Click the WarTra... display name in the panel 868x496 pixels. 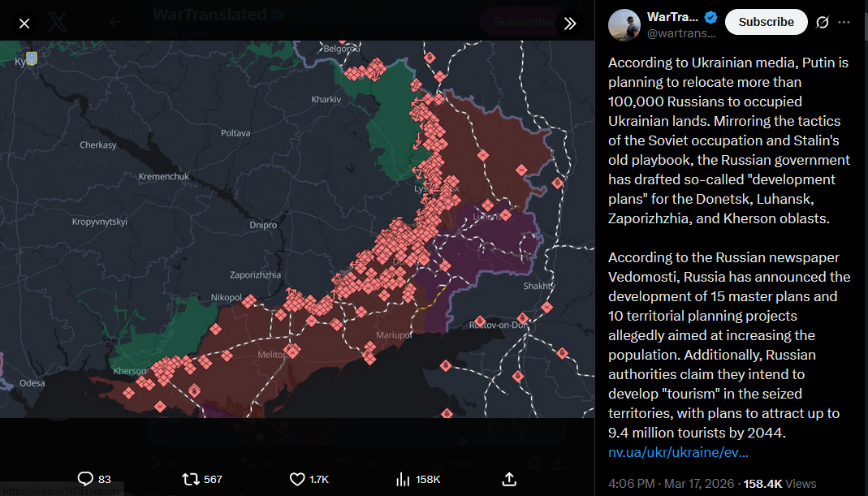coord(672,17)
